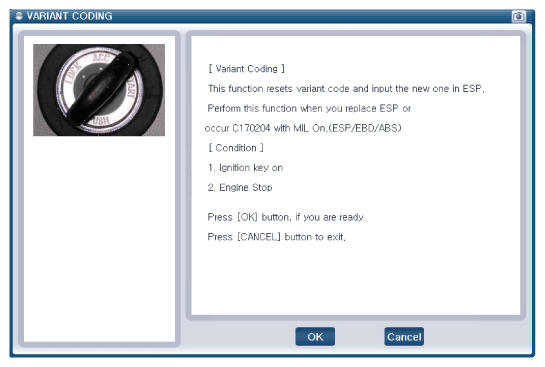Click the empty space under the instruction text
The image size is (545, 367).
(x=355, y=278)
